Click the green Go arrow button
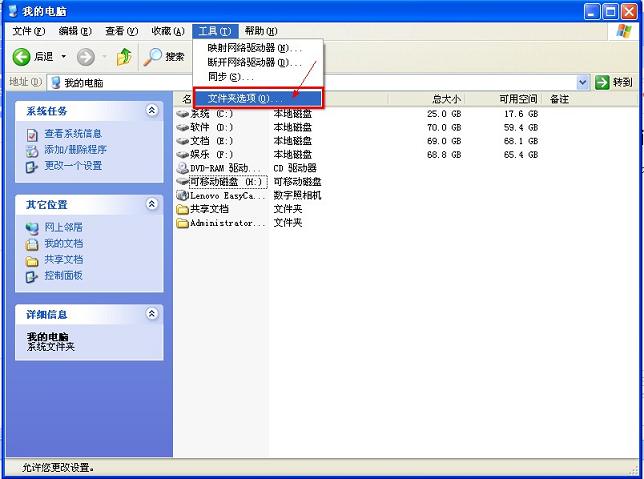This screenshot has width=644, height=479. click(x=602, y=82)
